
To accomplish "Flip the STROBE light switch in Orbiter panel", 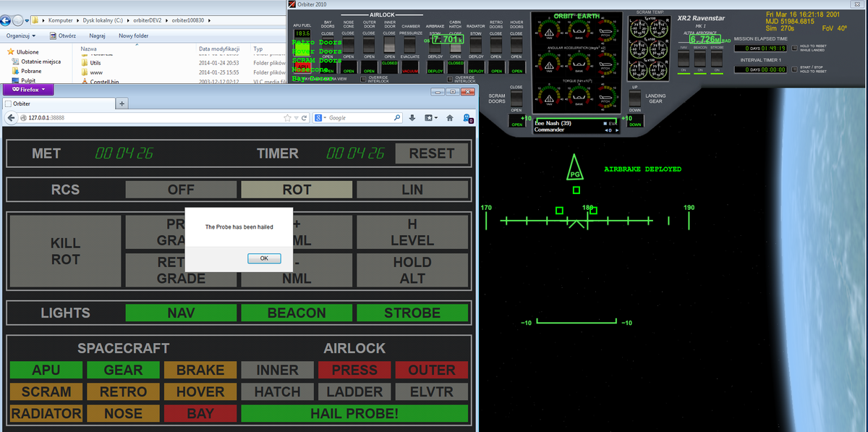I will point(716,59).
